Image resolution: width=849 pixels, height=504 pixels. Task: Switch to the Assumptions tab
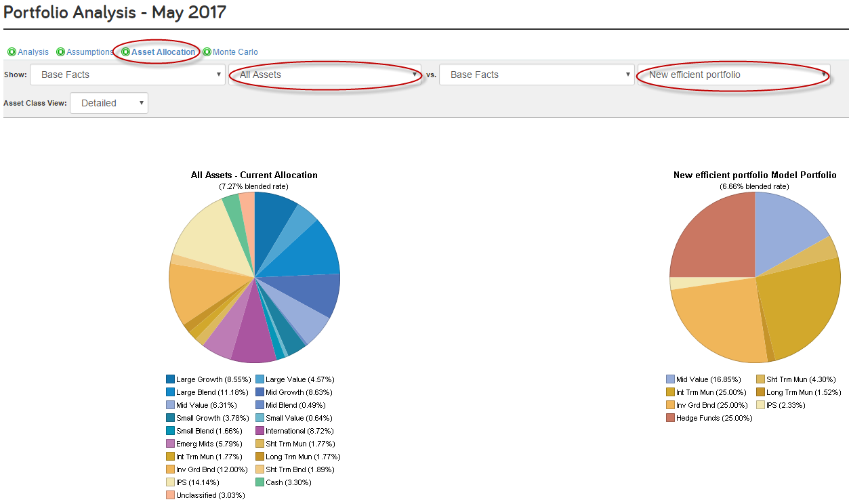click(x=89, y=52)
